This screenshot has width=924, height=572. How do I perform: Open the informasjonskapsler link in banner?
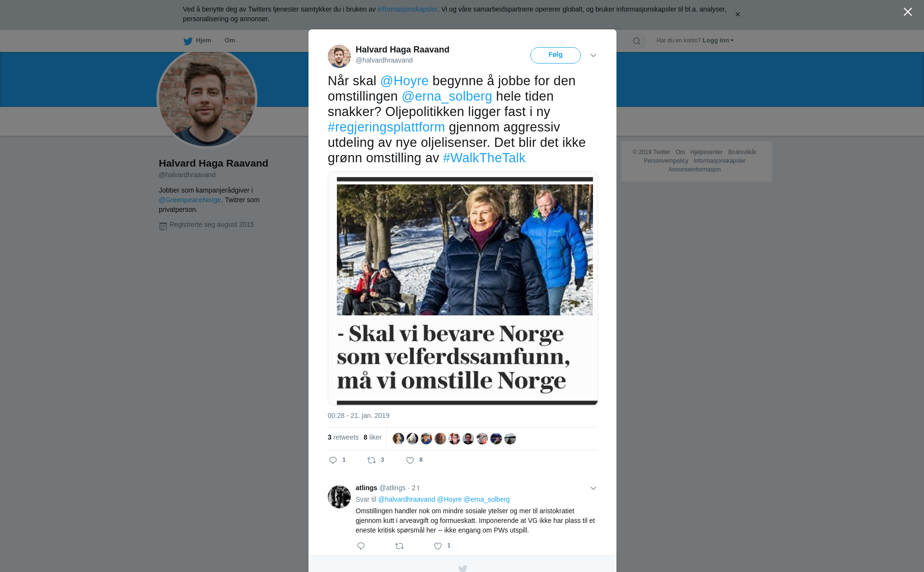pyautogui.click(x=407, y=9)
